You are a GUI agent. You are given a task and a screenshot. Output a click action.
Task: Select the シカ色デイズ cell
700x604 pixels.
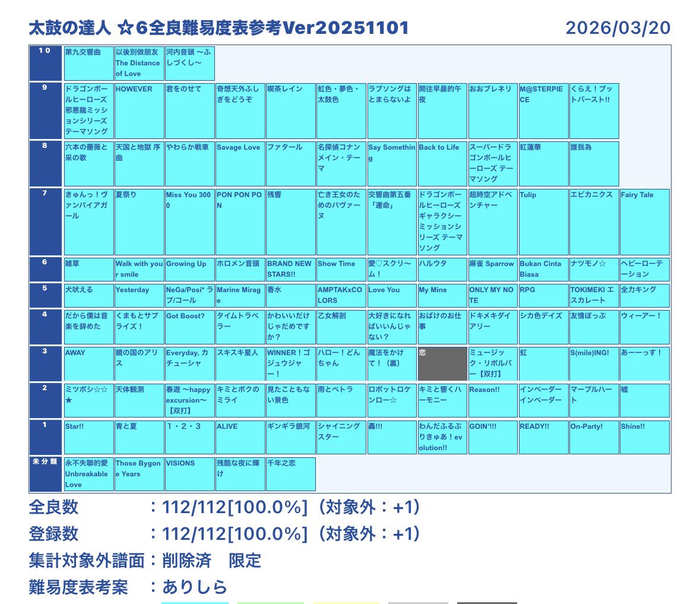click(543, 327)
